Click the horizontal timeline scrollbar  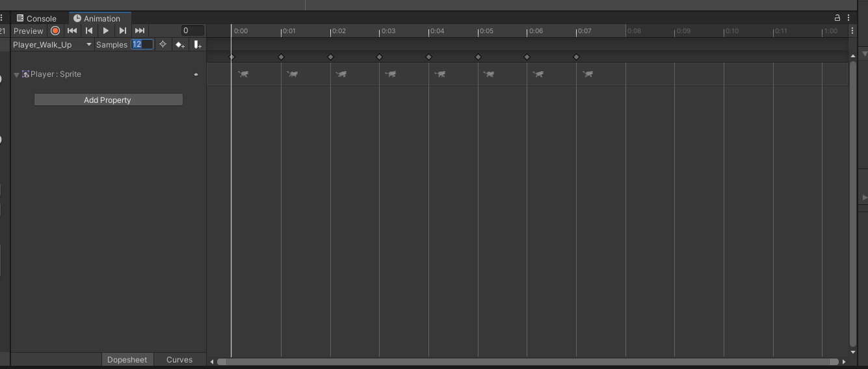pyautogui.click(x=527, y=361)
